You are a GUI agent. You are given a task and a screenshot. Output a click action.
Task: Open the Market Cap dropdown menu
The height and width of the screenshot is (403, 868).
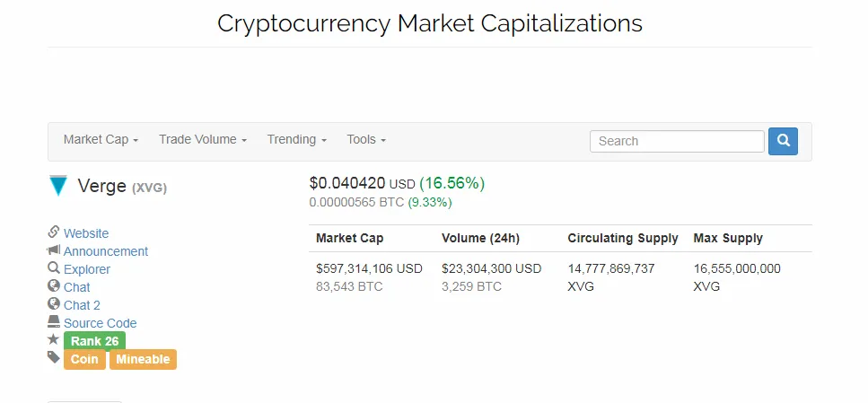pyautogui.click(x=101, y=139)
